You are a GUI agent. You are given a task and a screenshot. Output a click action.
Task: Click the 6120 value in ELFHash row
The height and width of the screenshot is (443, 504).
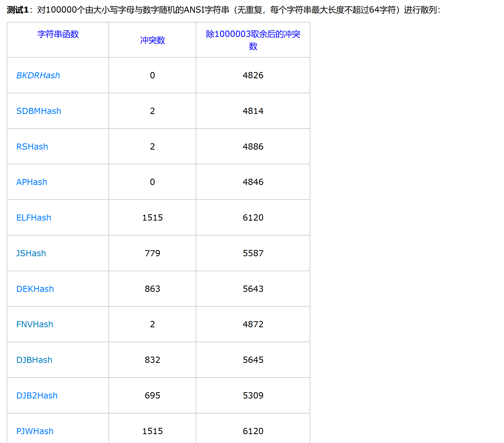(253, 218)
